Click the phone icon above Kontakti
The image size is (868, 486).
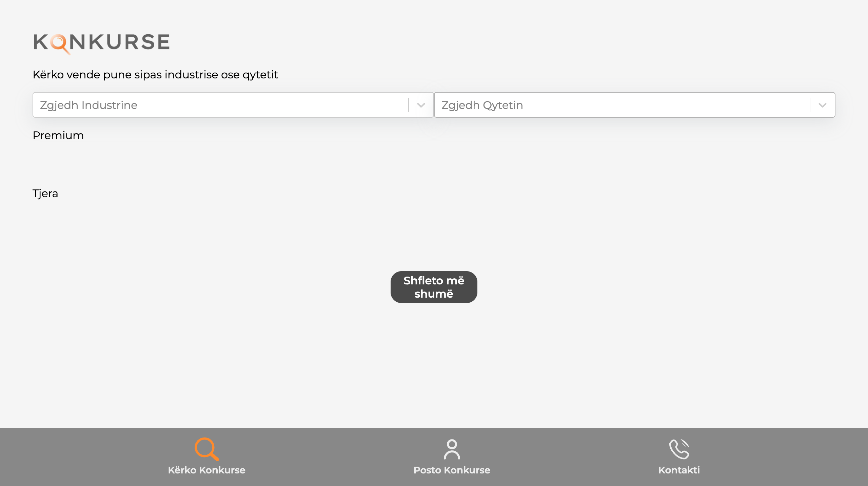click(679, 449)
